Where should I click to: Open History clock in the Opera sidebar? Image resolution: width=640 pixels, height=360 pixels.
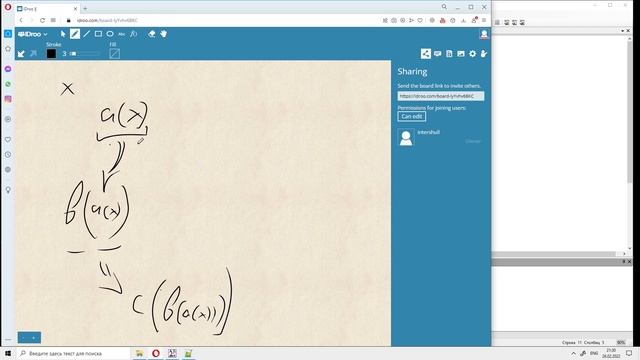(x=8, y=155)
